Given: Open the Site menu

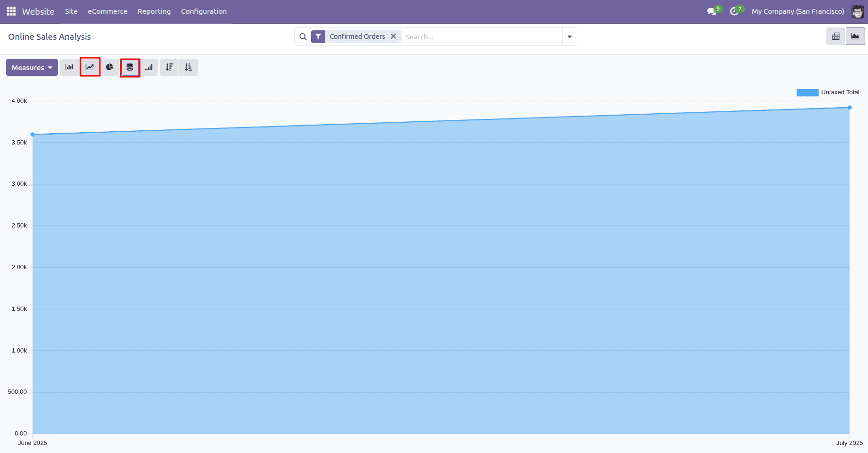Looking at the screenshot, I should [x=72, y=11].
